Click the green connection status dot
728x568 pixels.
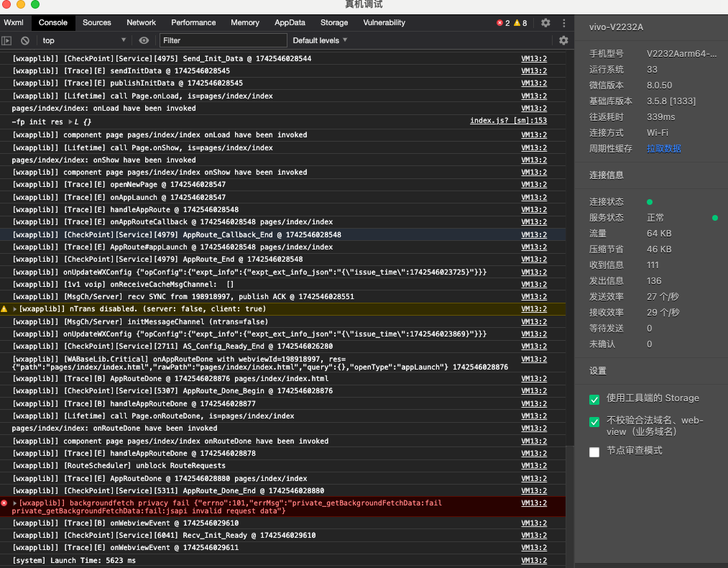650,202
